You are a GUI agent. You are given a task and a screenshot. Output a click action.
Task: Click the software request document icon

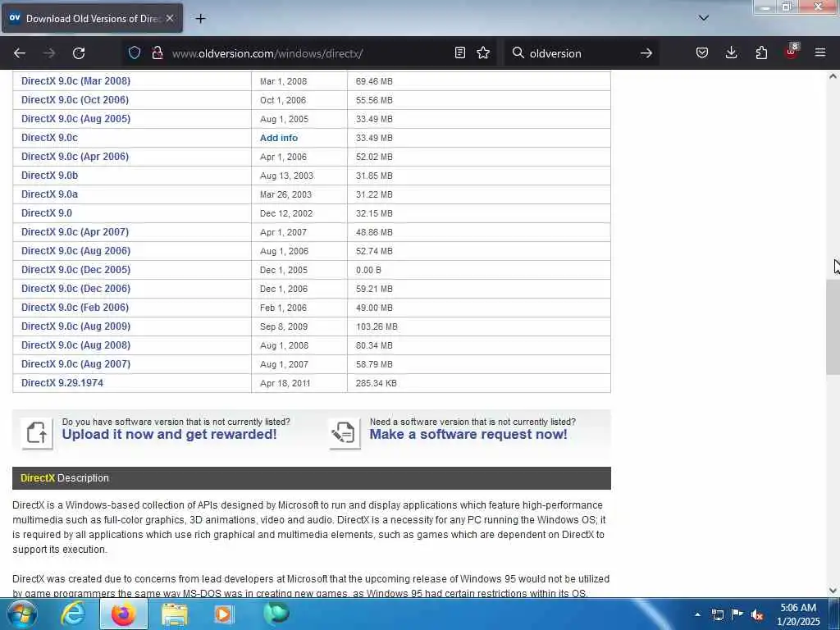[x=345, y=433]
